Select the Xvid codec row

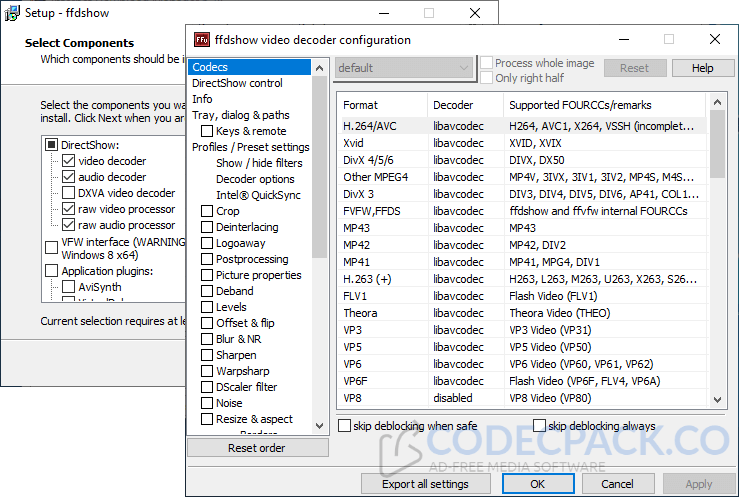pyautogui.click(x=522, y=143)
